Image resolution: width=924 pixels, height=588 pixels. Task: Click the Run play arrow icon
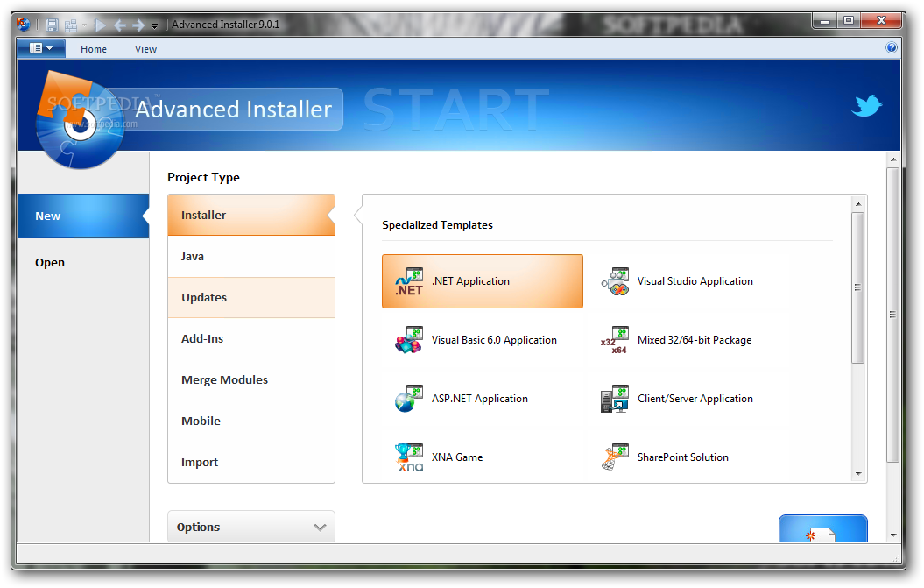tap(100, 25)
